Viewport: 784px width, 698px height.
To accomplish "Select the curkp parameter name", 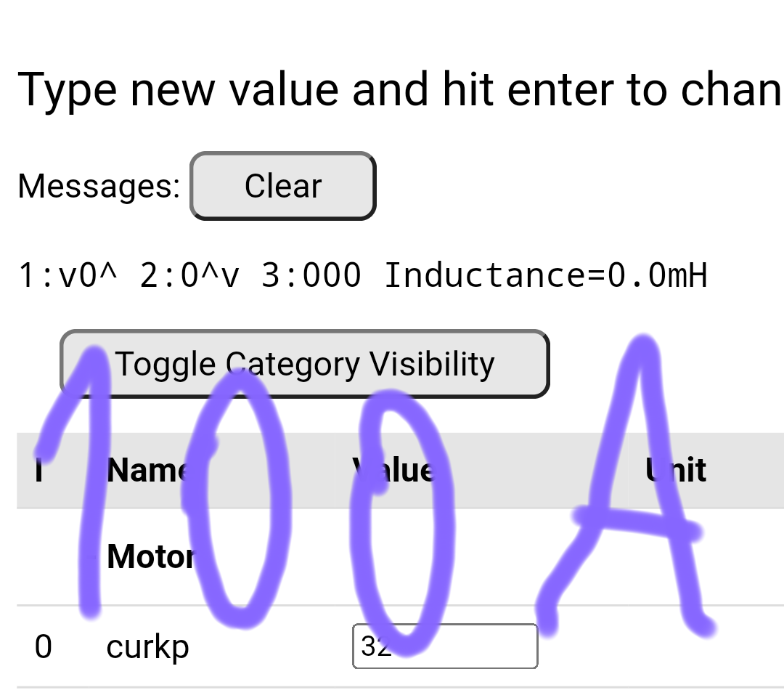I will (147, 646).
